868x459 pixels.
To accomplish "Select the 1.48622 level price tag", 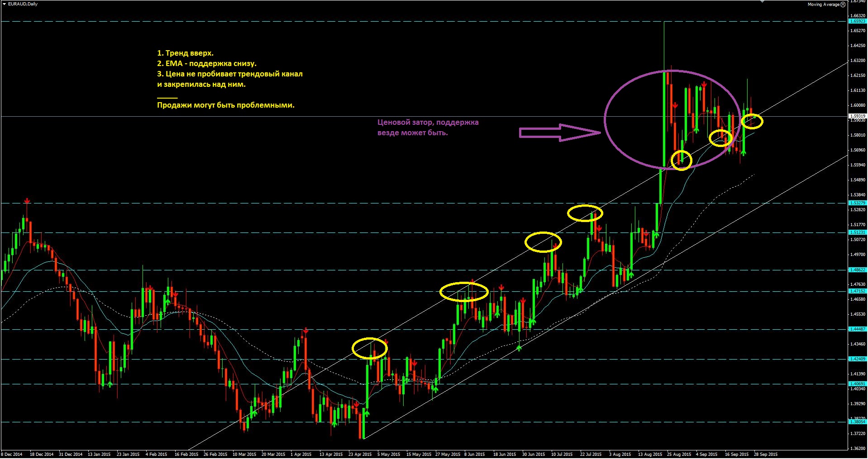I will (x=858, y=270).
